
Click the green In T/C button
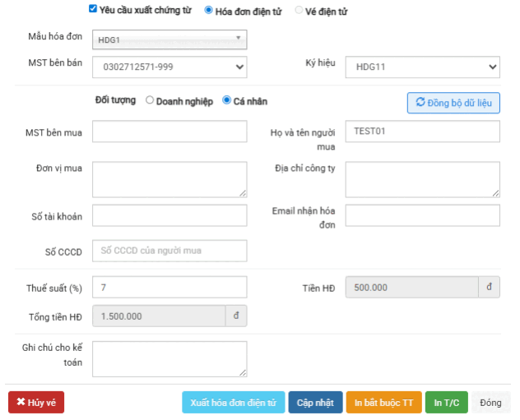(447, 403)
